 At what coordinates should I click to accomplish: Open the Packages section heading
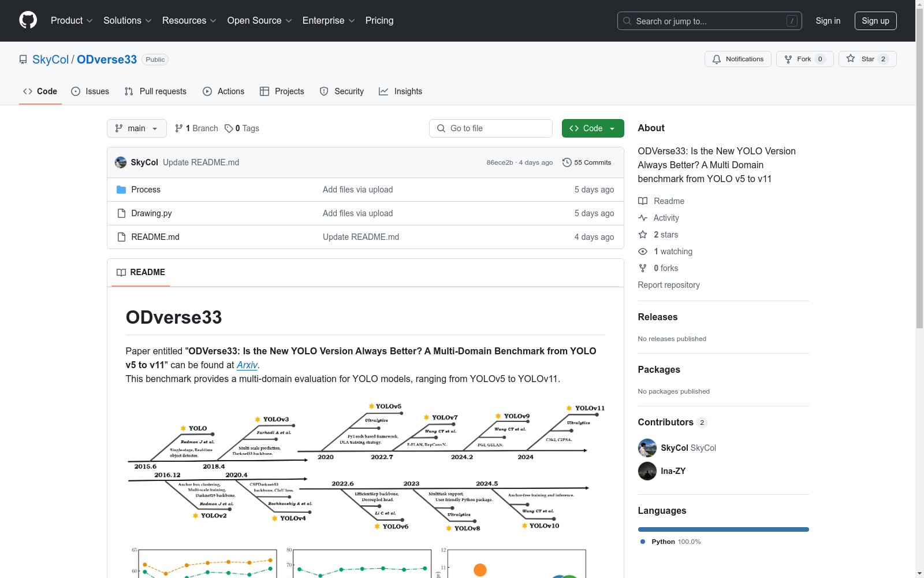point(659,369)
